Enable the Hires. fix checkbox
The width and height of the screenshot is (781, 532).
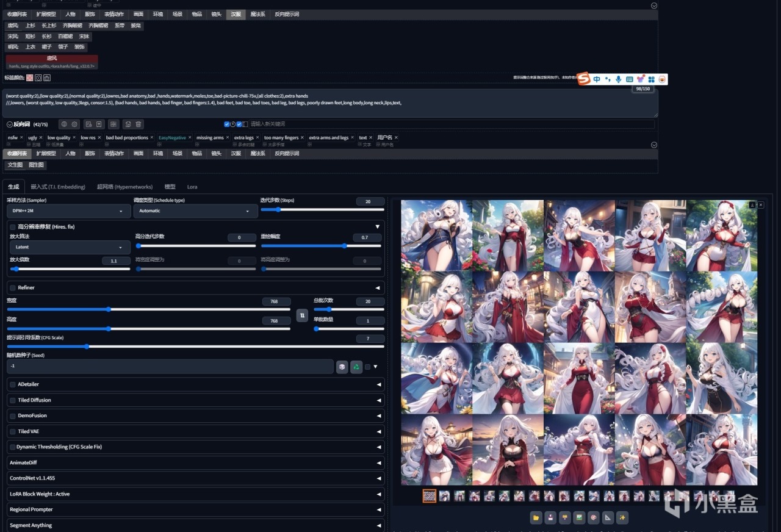[13, 226]
